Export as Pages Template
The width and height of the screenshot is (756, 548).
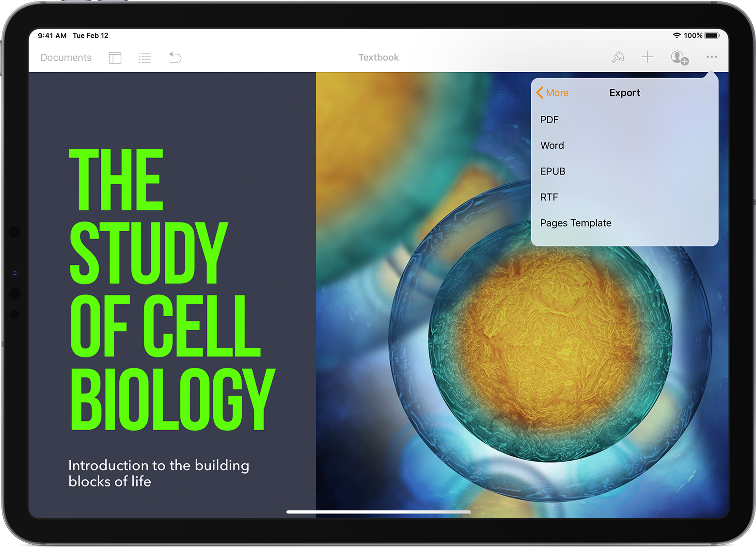[x=624, y=223]
